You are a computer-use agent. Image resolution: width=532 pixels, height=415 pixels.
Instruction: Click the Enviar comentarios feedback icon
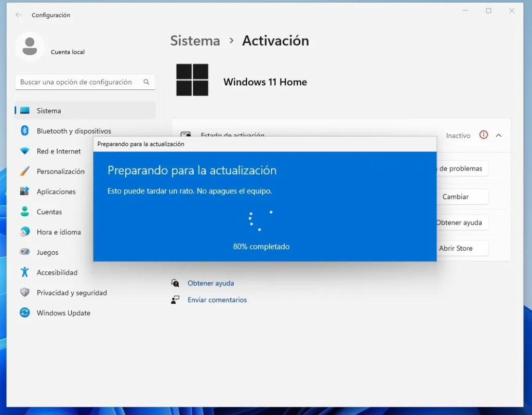pos(175,300)
